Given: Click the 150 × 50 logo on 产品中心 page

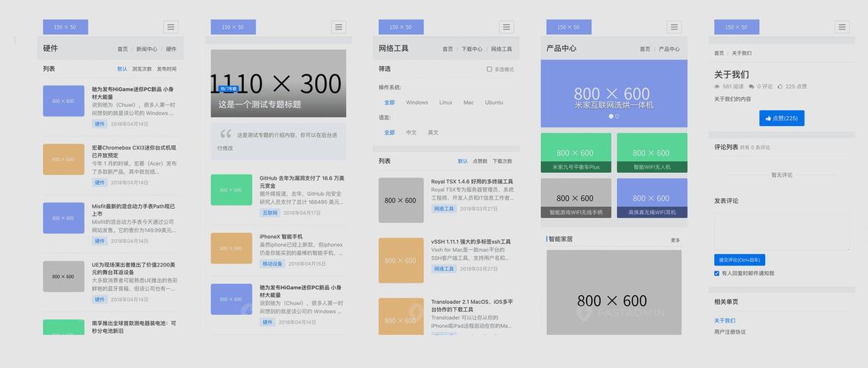Looking at the screenshot, I should tap(568, 27).
